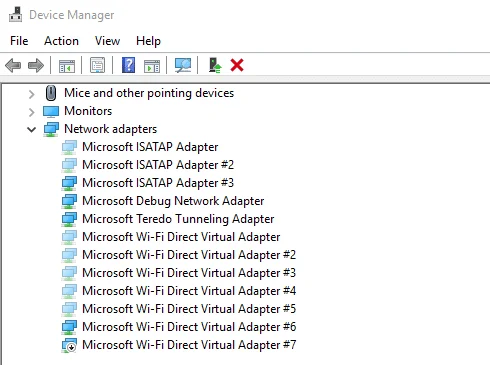Click the Back arrow toolbar icon

pos(13,65)
